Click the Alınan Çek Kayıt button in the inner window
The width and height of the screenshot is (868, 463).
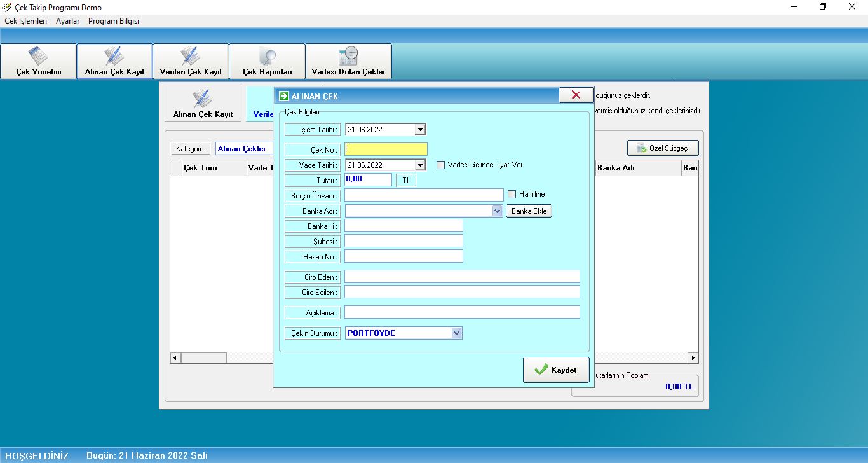[x=203, y=104]
